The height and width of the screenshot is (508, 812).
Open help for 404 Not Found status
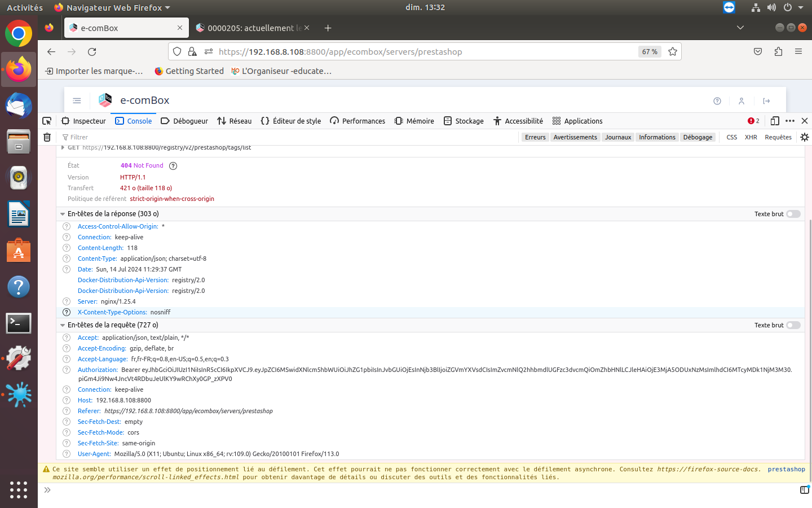pyautogui.click(x=173, y=166)
